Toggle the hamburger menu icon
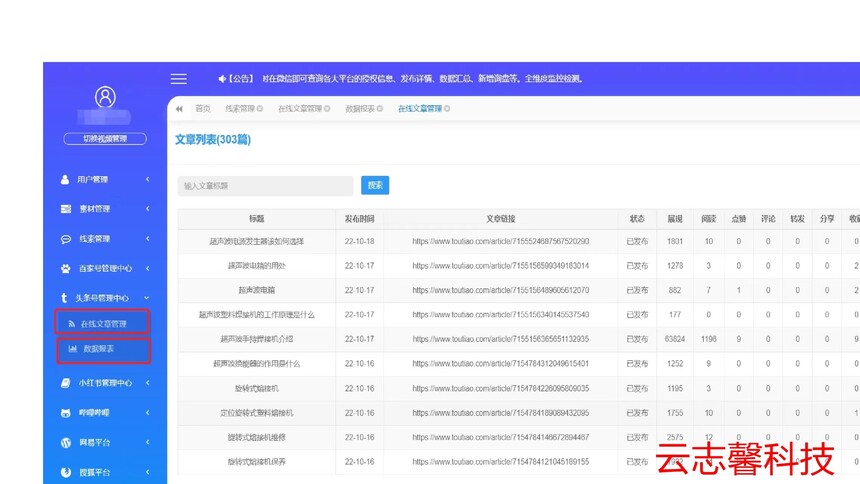The image size is (860, 484). point(178,79)
